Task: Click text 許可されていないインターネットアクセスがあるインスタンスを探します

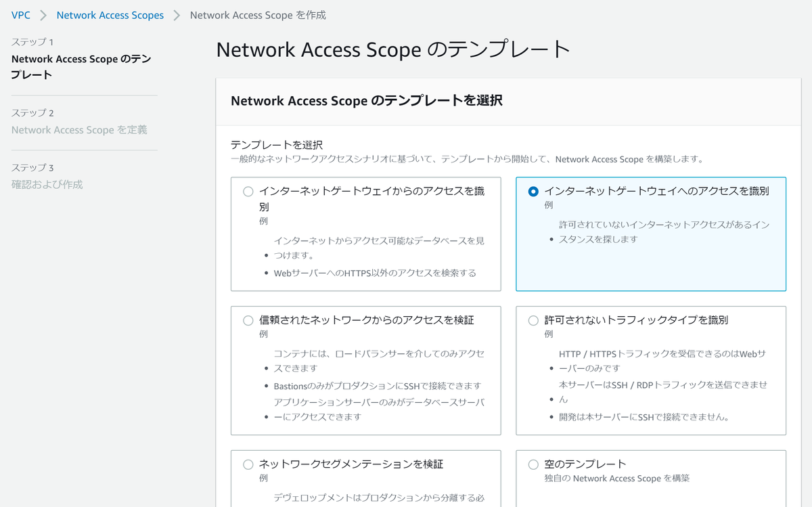Action: pos(664,232)
